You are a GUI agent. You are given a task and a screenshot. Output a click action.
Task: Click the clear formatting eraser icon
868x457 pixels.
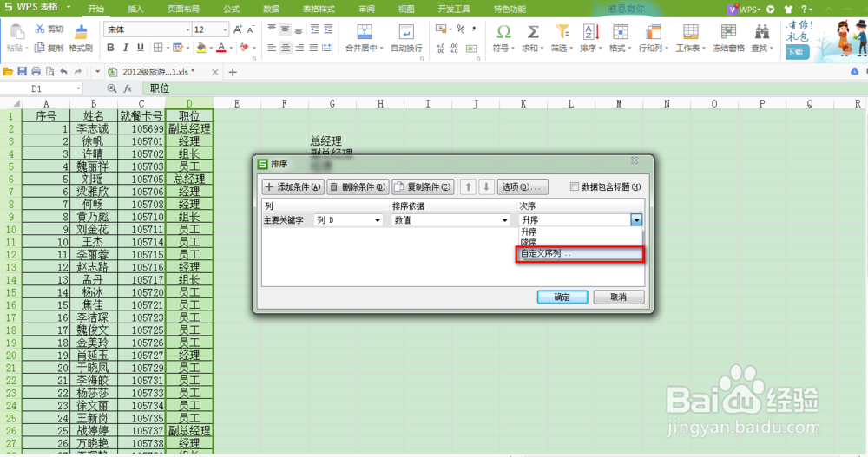tap(244, 48)
